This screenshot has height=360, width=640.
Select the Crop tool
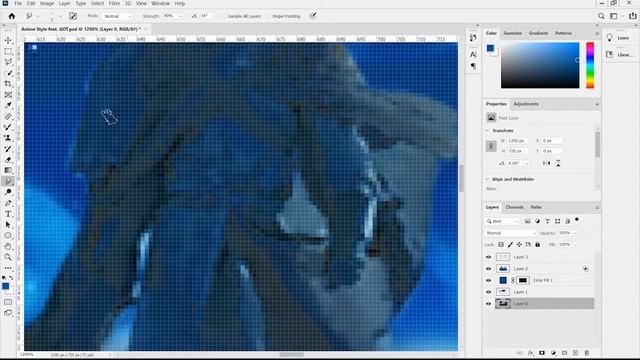(8, 84)
